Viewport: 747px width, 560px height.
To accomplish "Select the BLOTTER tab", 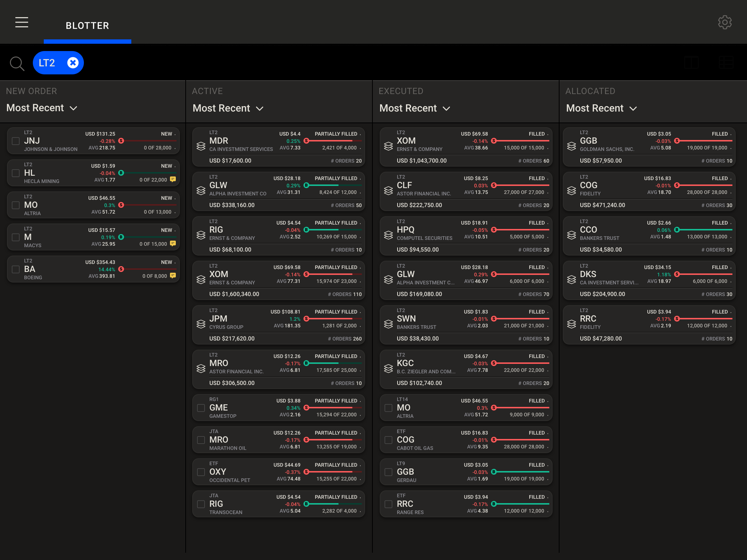I will 87,26.
